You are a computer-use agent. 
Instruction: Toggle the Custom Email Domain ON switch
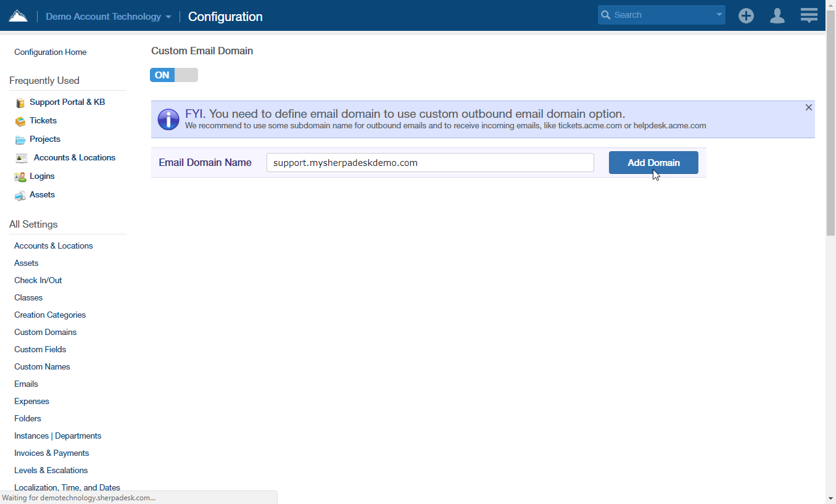click(174, 75)
